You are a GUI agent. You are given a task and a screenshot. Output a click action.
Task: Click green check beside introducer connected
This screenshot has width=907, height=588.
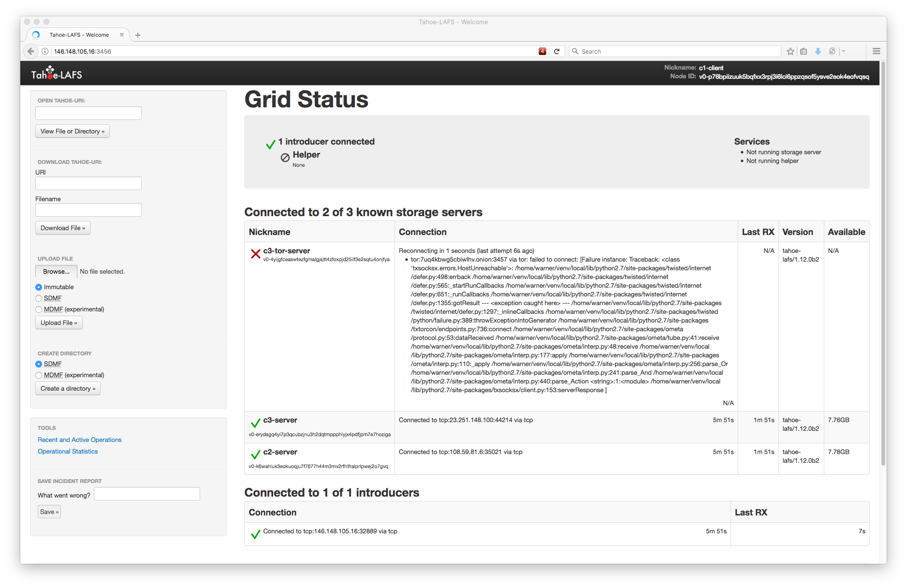pos(270,145)
